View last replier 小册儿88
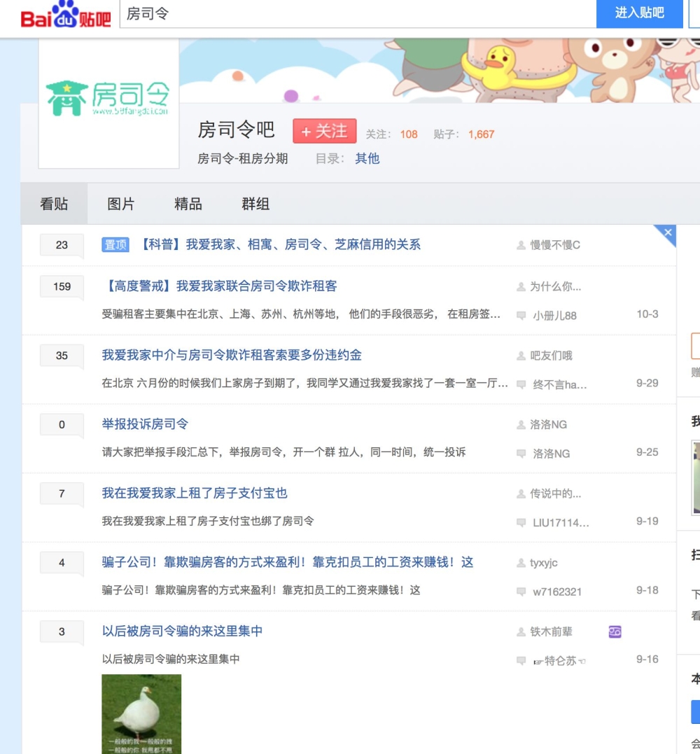This screenshot has width=700, height=754. (x=555, y=316)
